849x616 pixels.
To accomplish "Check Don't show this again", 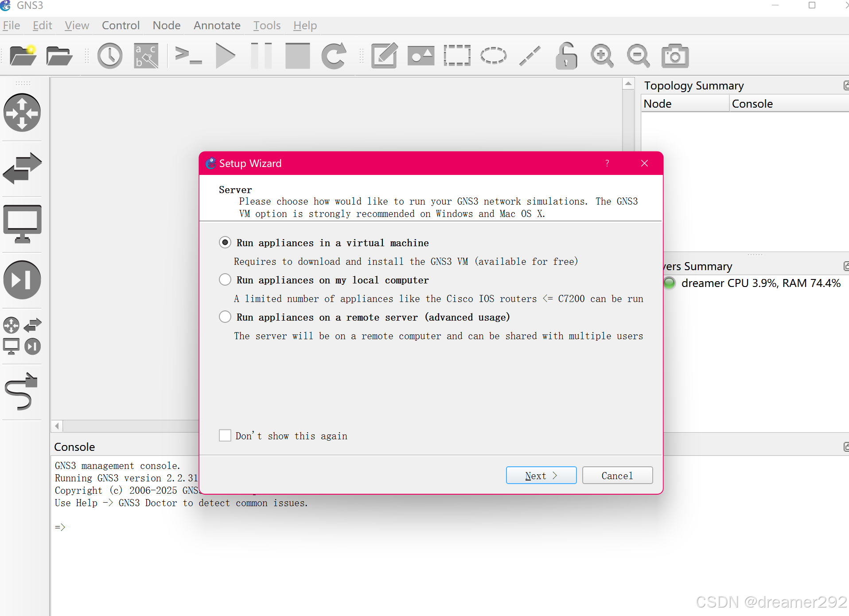I will tap(283, 436).
